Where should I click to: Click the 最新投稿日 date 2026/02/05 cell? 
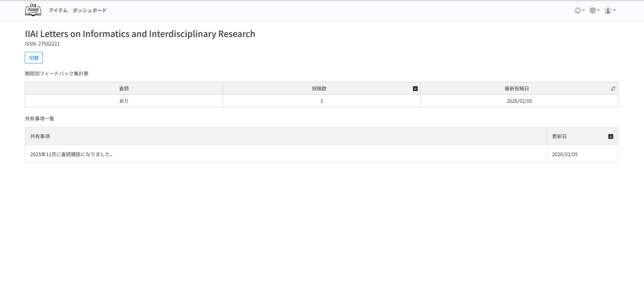(519, 101)
